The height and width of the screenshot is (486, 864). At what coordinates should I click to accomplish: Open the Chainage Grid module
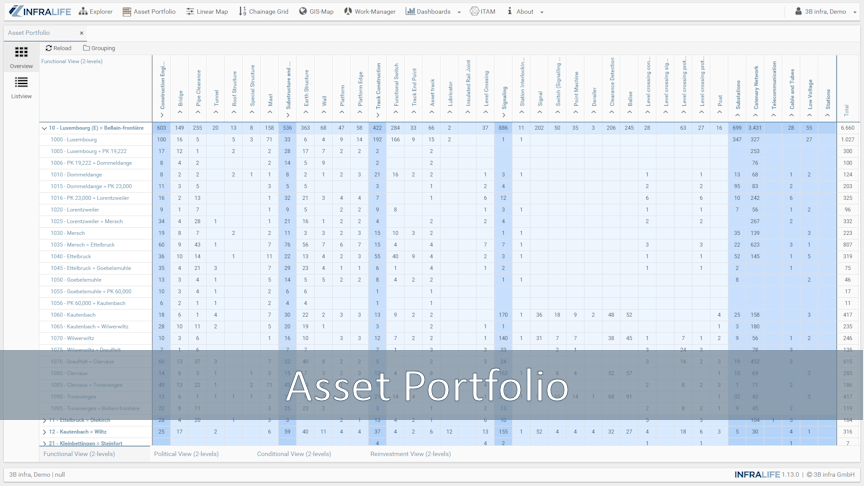point(262,12)
